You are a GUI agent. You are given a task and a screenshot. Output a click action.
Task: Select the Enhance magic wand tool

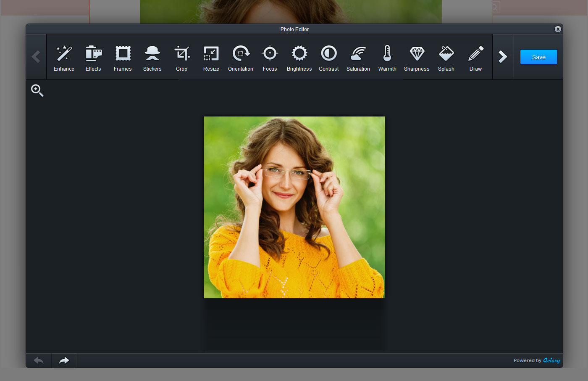(64, 58)
